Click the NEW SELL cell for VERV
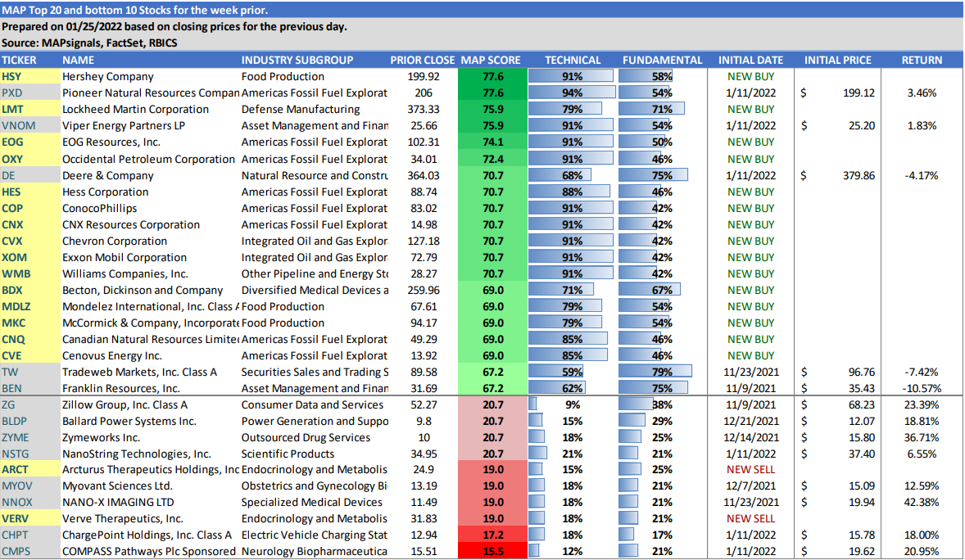Viewport: 965px width, 560px height. pyautogui.click(x=751, y=519)
